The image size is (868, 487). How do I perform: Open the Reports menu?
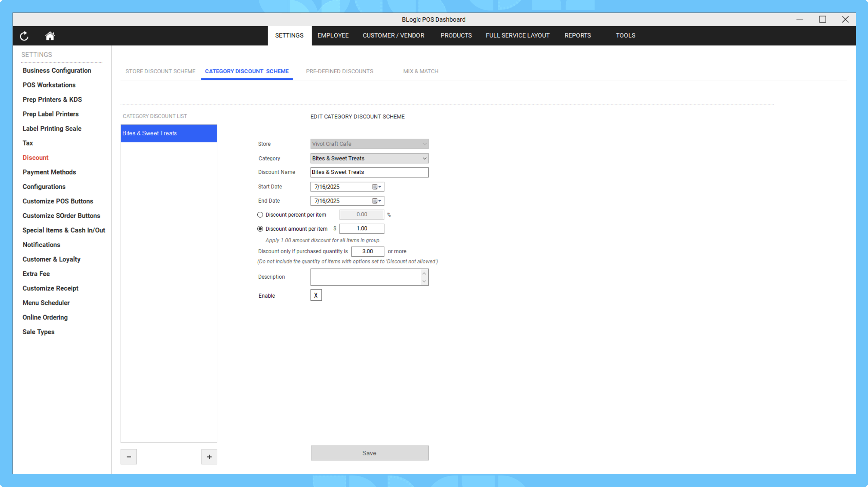(577, 35)
